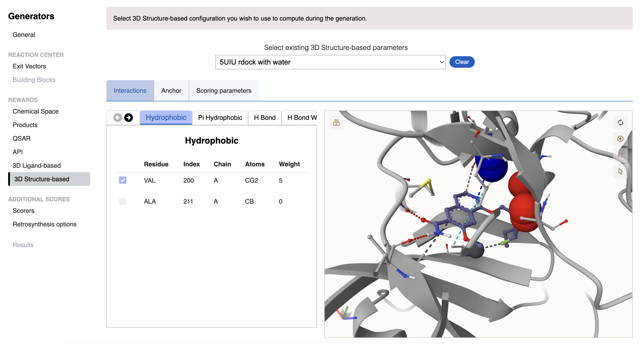Image resolution: width=644 pixels, height=344 pixels.
Task: Click the reset camera rotation icon
Action: [620, 122]
